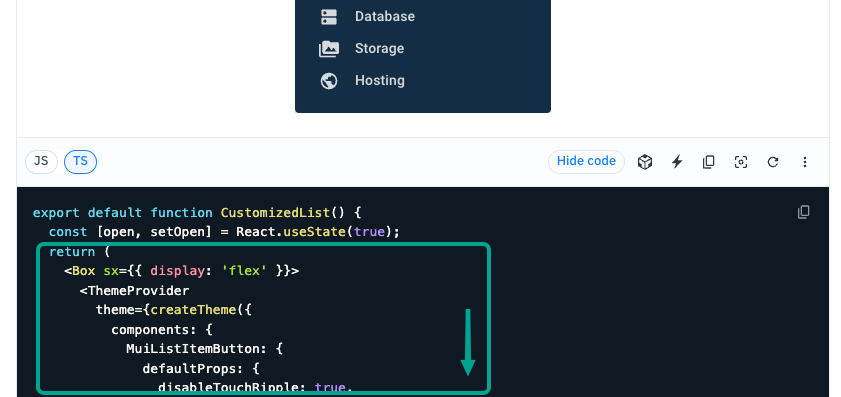Viewport: 841px width, 397px height.
Task: Open demo in CodeSandbox cube icon
Action: pyautogui.click(x=645, y=161)
